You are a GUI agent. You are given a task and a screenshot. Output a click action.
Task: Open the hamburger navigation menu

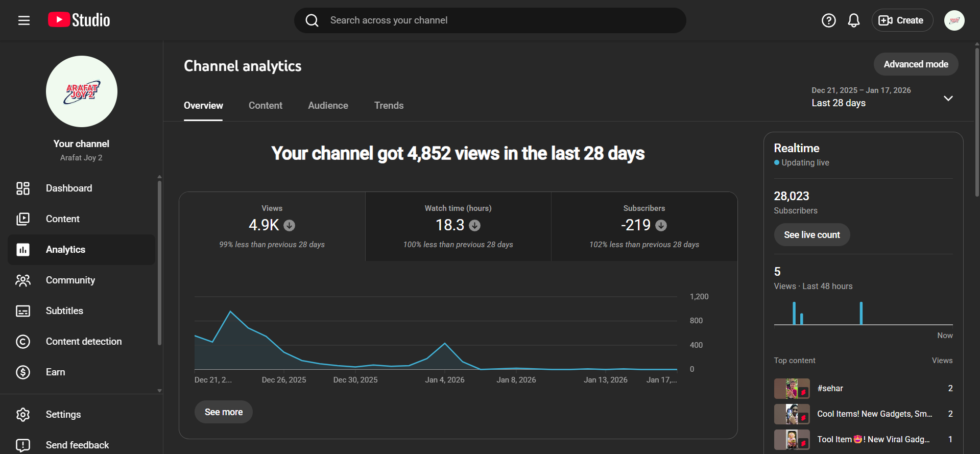(24, 20)
